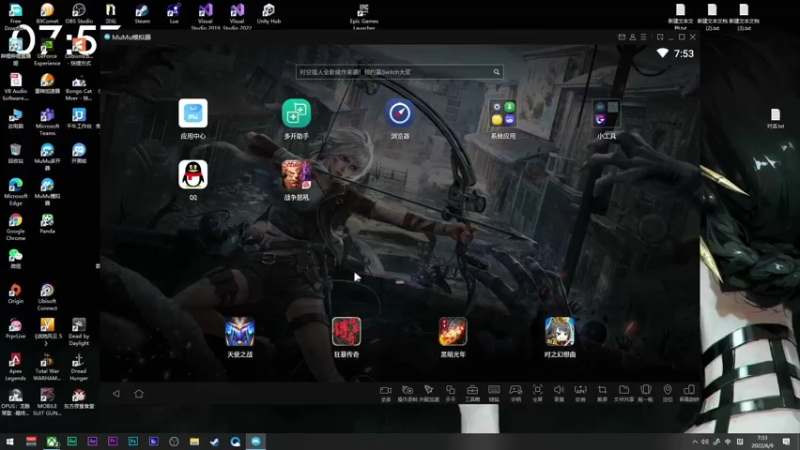
Task: Open the Recycle Bin 回收站
Action: point(15,153)
